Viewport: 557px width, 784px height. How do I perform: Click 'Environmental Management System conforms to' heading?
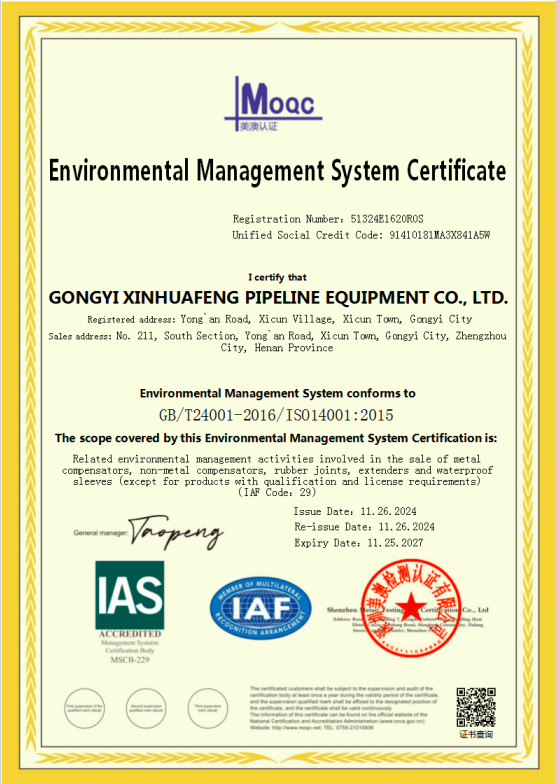pyautogui.click(x=278, y=394)
